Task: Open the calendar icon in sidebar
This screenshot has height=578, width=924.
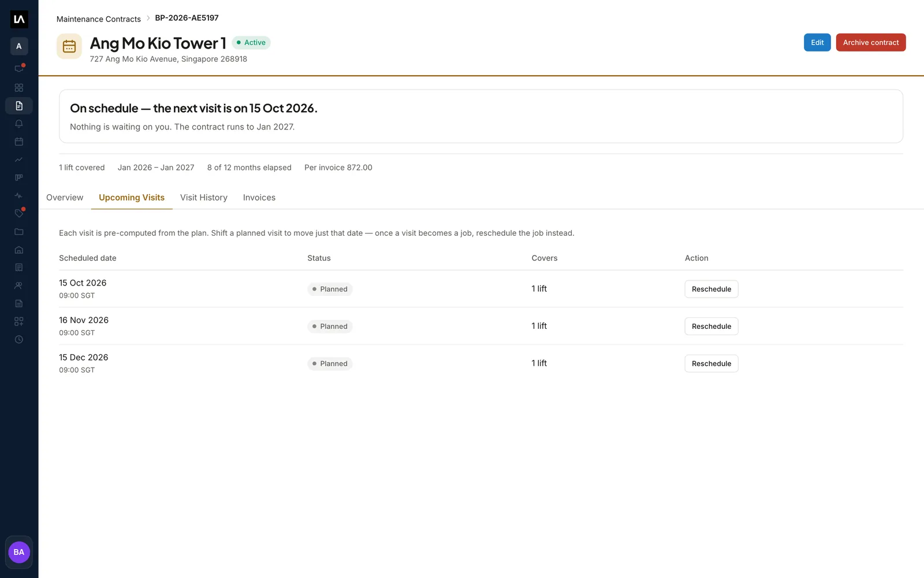Action: [x=19, y=142]
